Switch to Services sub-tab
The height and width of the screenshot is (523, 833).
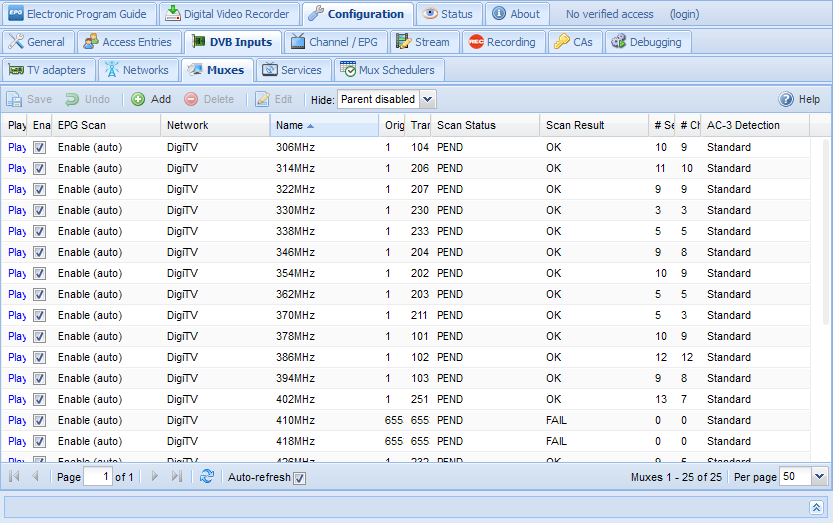coord(293,70)
